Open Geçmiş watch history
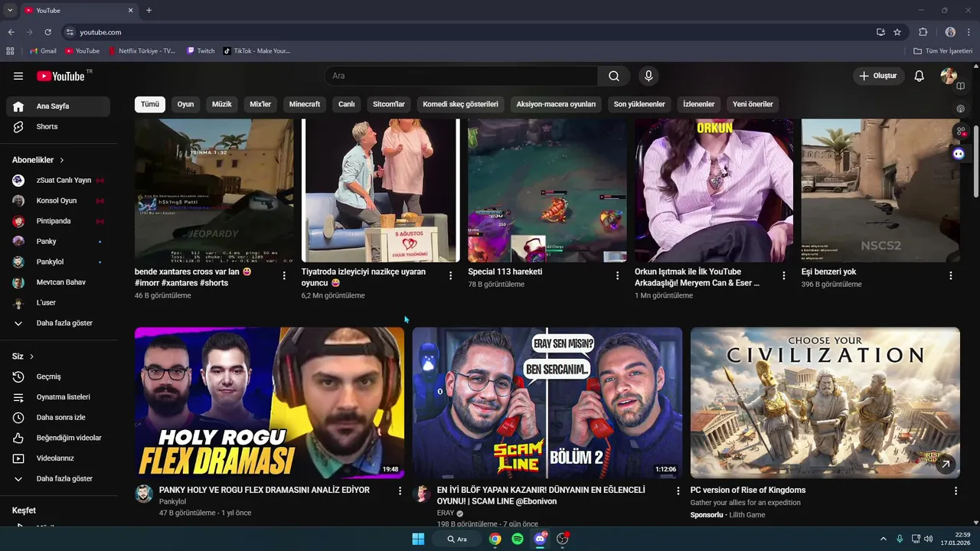 point(58,377)
